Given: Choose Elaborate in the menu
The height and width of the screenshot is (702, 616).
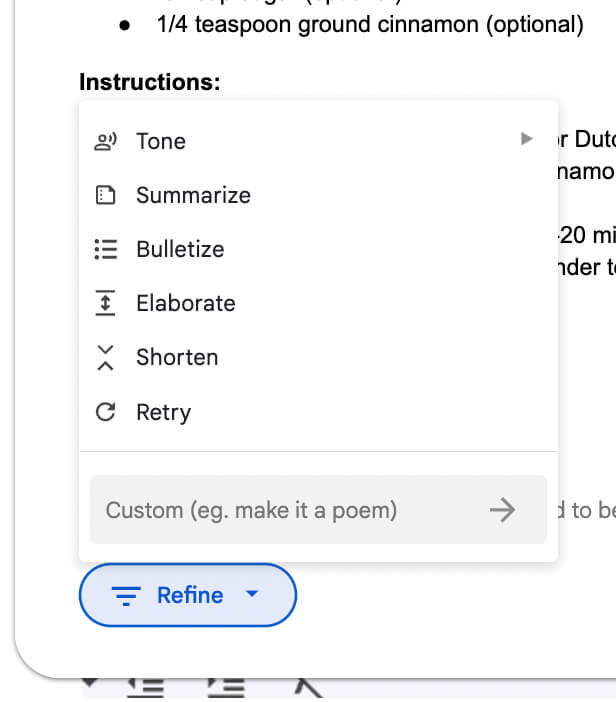Looking at the screenshot, I should 186,303.
